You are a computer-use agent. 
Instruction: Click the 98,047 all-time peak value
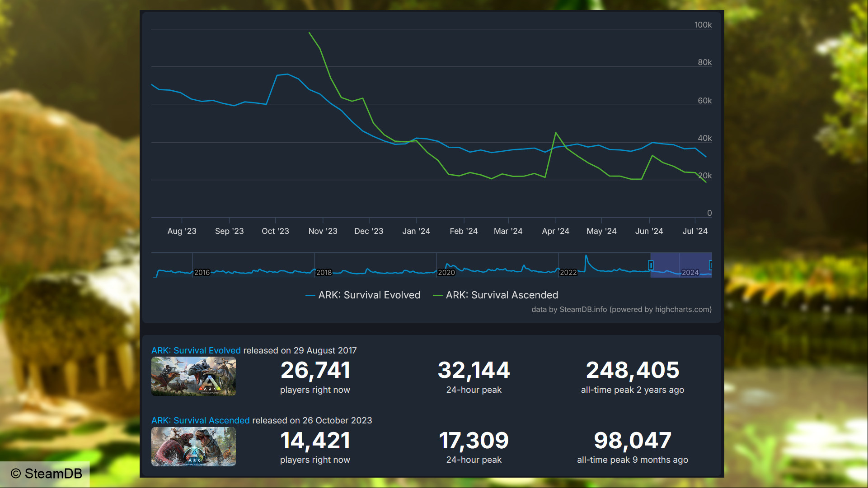(x=633, y=441)
